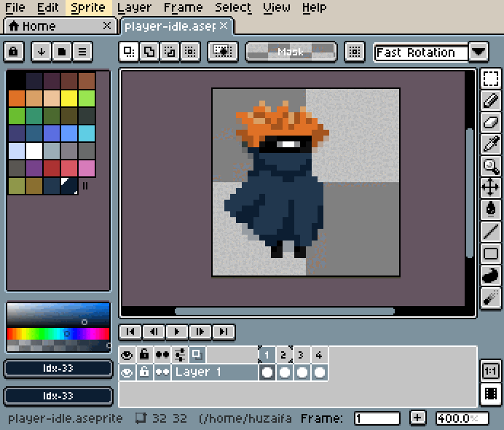
Task: Pick the Paint Bucket tool
Action: tap(491, 210)
